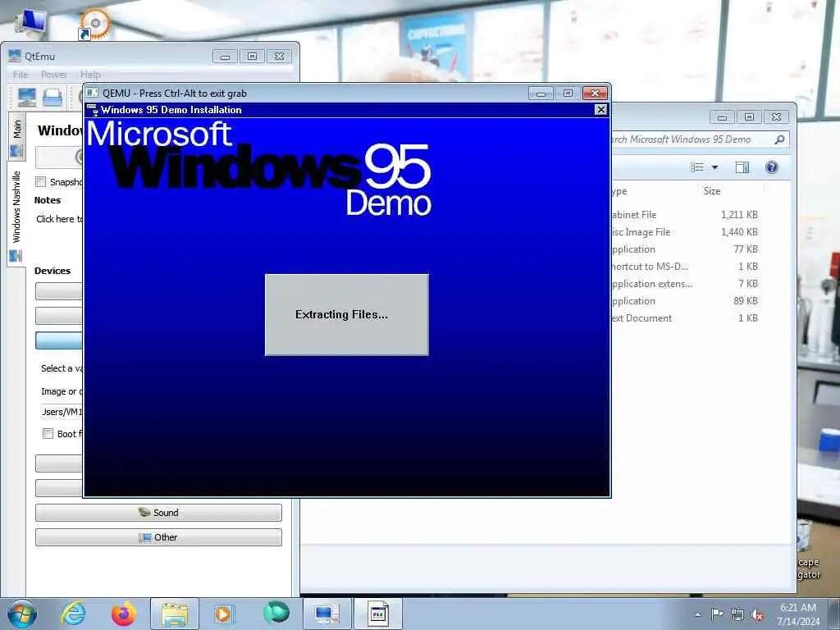This screenshot has height=630, width=840.
Task: Maximize the QEMU window
Action: pyautogui.click(x=568, y=94)
